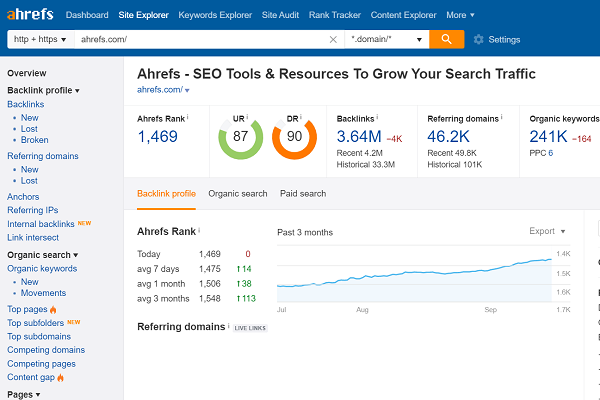The width and height of the screenshot is (600, 400).
Task: Click the orange search magnifier button
Action: pyautogui.click(x=447, y=39)
